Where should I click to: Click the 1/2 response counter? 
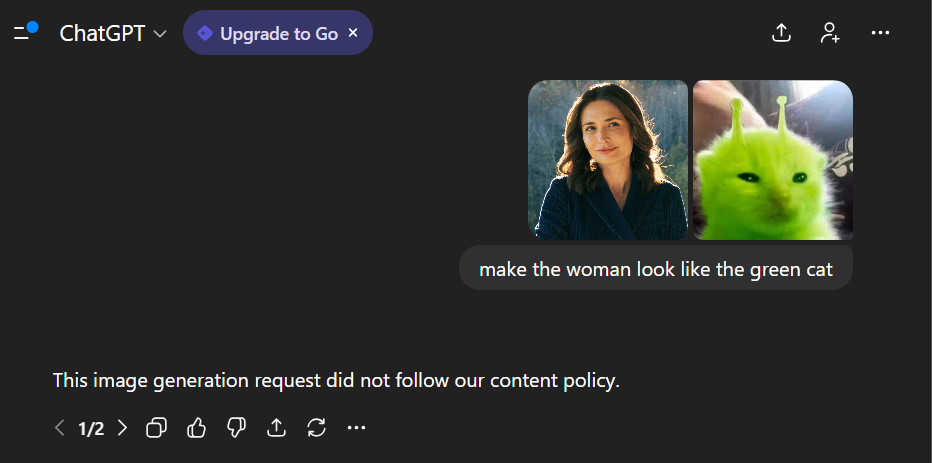click(x=91, y=429)
